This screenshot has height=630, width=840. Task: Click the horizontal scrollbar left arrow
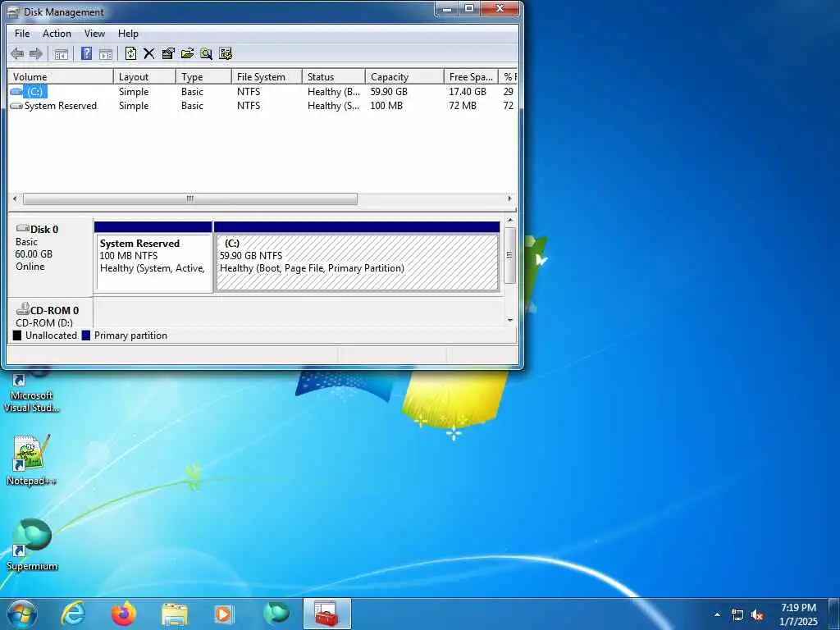click(15, 199)
